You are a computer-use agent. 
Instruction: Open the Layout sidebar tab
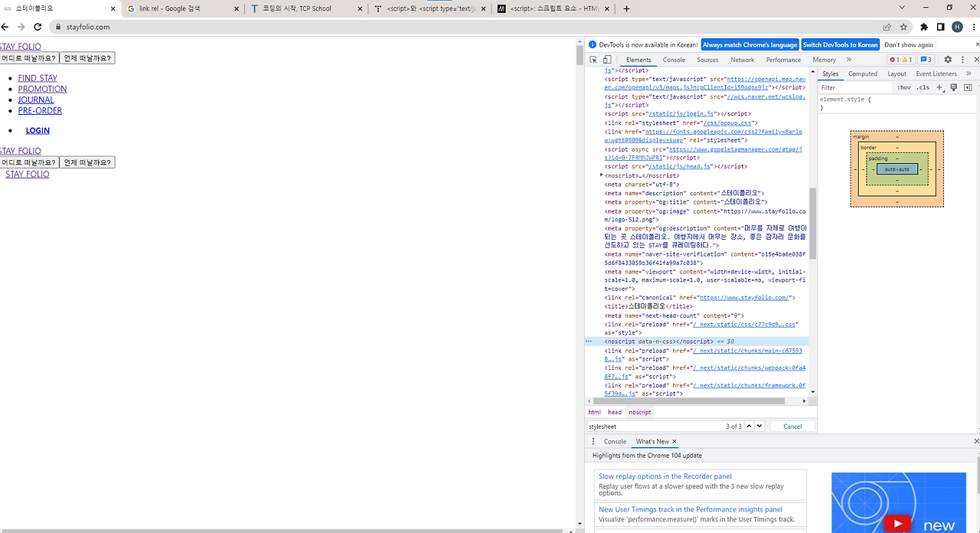coord(897,74)
